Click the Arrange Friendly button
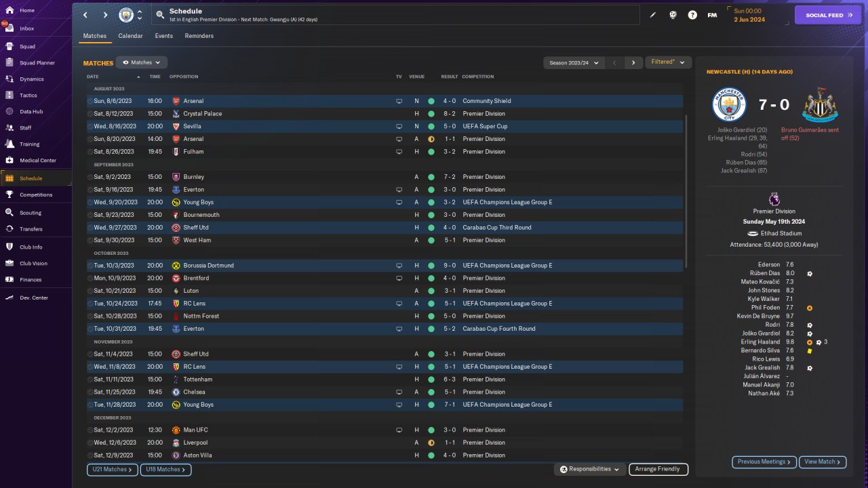Screen dimensions: 868x488 [658, 469]
